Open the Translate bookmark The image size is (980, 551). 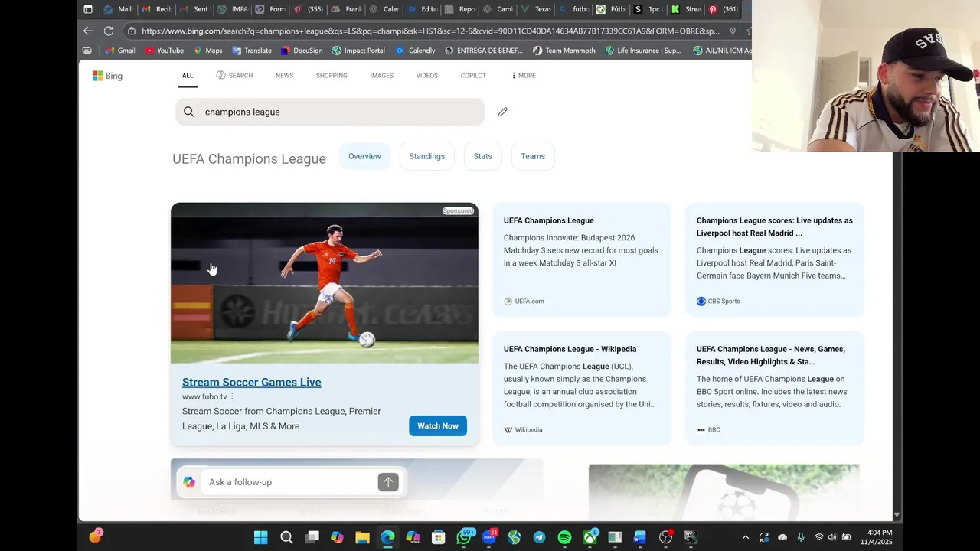pos(252,51)
